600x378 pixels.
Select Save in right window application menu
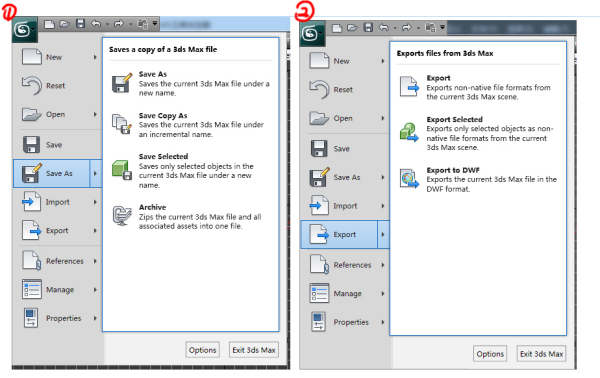[x=346, y=148]
